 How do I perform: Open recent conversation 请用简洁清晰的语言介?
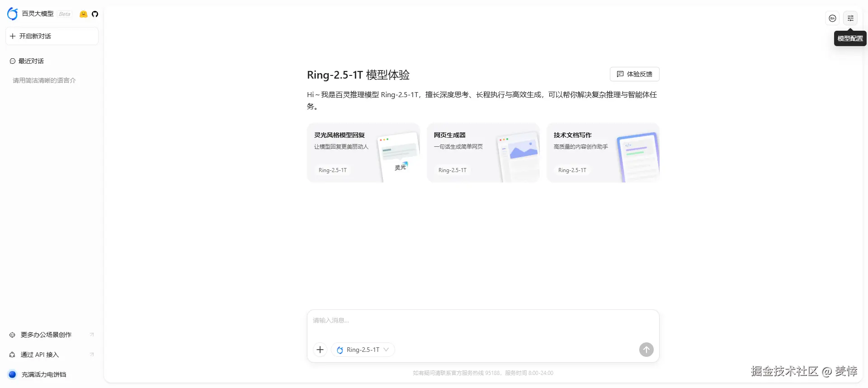[x=44, y=80]
